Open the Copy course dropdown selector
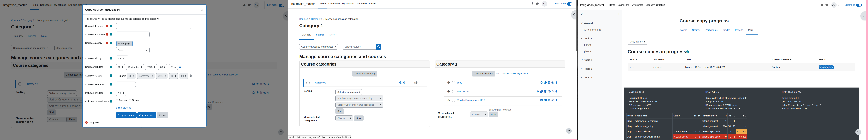Image resolution: width=868 pixels, height=140 pixels. coord(637,42)
